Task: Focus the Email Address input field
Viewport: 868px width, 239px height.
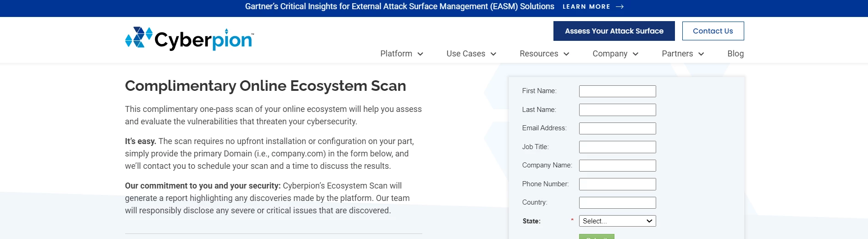Action: click(617, 128)
